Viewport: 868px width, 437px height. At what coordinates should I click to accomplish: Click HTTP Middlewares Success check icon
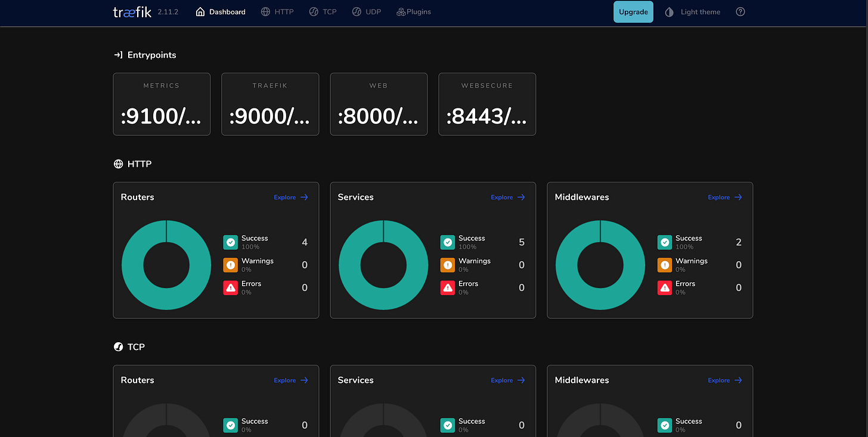[665, 242]
